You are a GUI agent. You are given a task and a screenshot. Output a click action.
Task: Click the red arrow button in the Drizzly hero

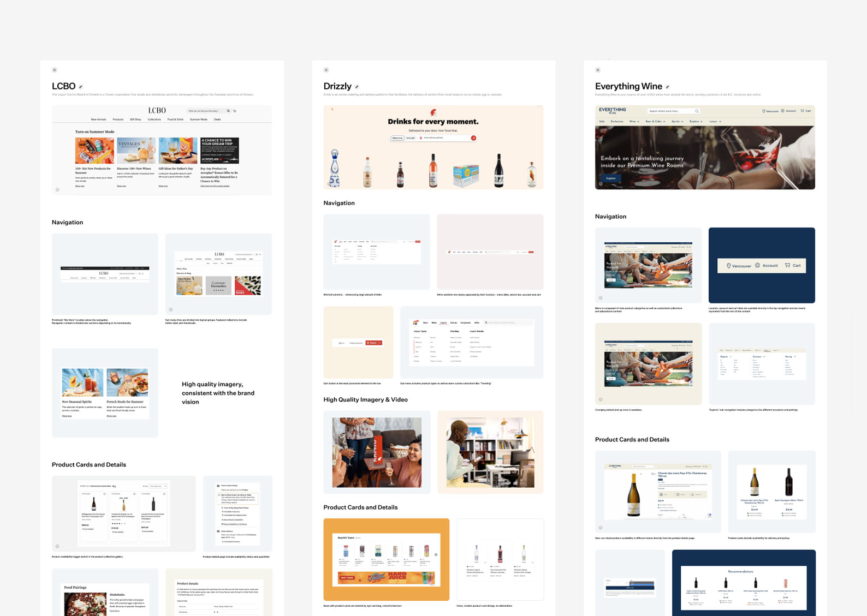(x=473, y=138)
